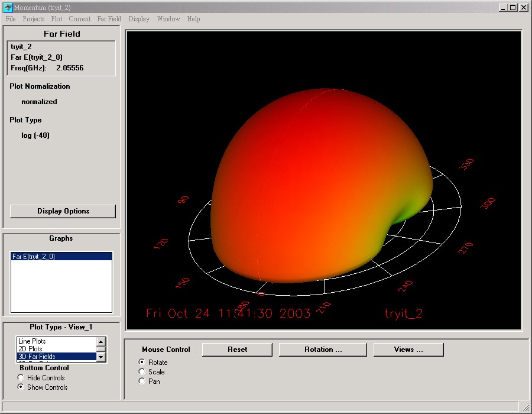The height and width of the screenshot is (414, 532).
Task: Open the Display menu
Action: pyautogui.click(x=139, y=19)
